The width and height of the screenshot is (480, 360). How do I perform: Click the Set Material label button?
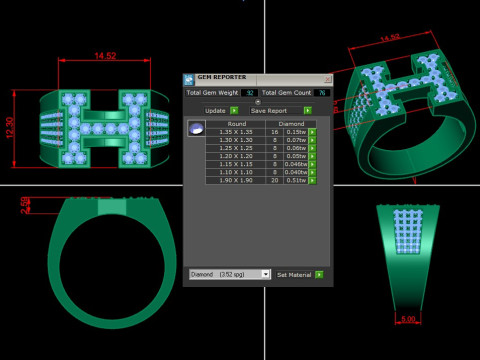(294, 275)
